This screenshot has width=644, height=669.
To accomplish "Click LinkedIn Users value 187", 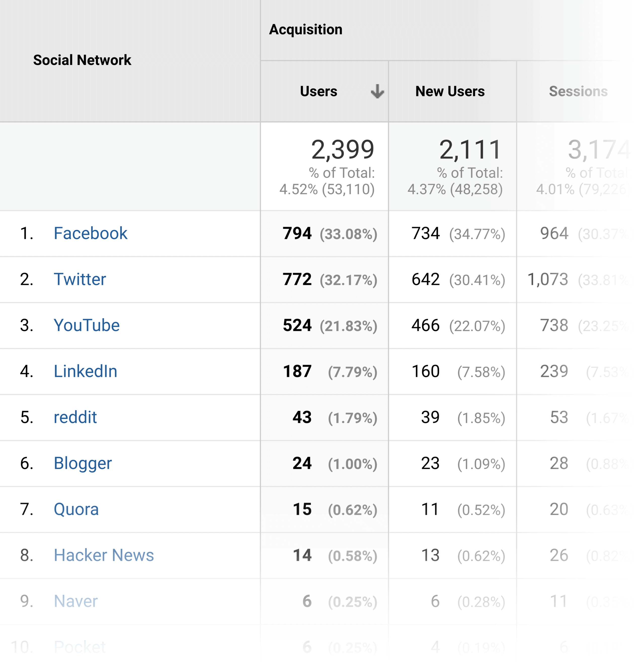I will click(x=297, y=371).
